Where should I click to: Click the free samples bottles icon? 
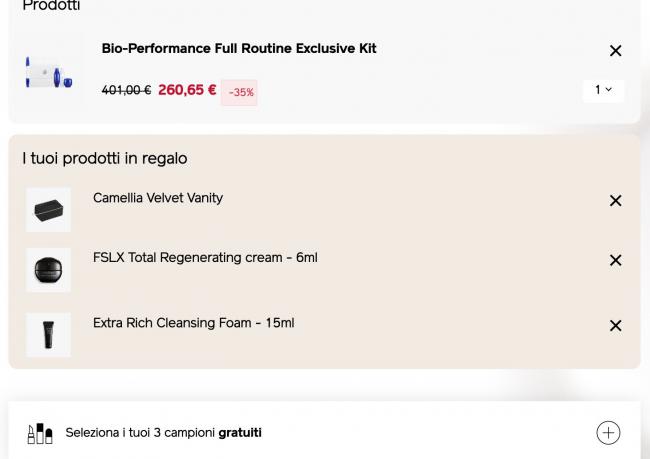point(40,433)
